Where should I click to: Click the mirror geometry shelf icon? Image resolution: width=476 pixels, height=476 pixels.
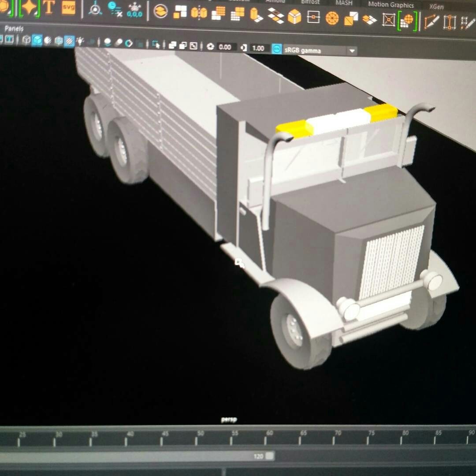[199, 13]
